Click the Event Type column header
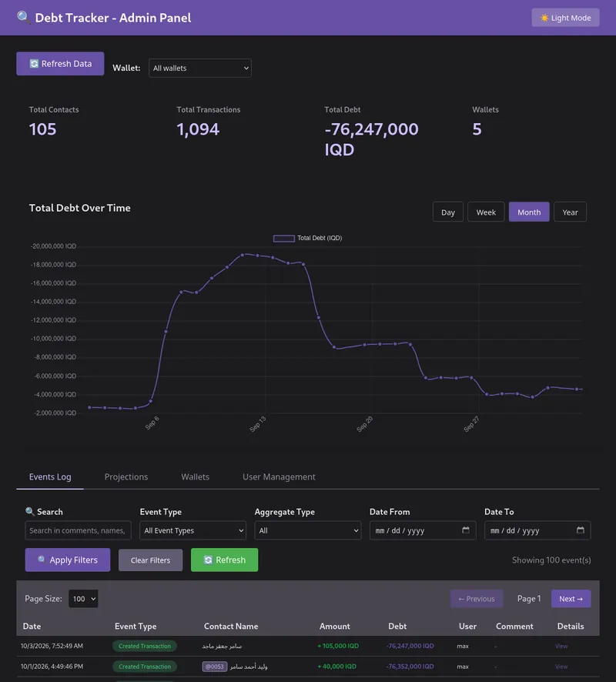 [x=136, y=627]
